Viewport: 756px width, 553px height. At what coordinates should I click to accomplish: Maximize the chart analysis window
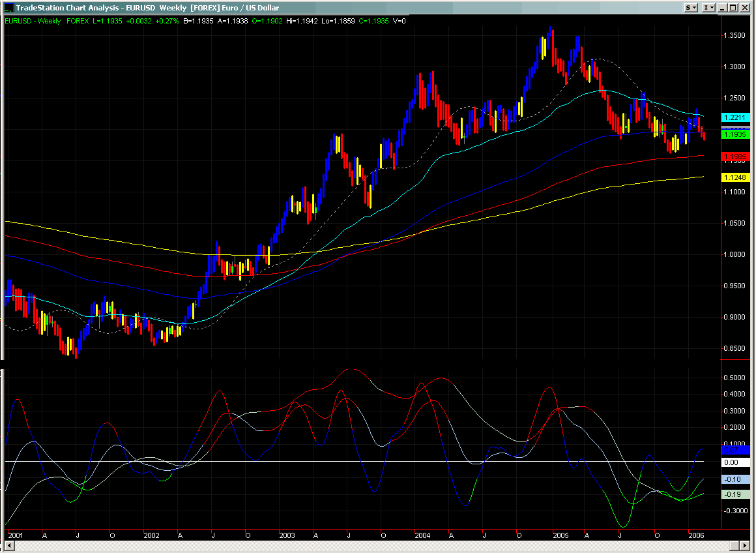tap(733, 7)
